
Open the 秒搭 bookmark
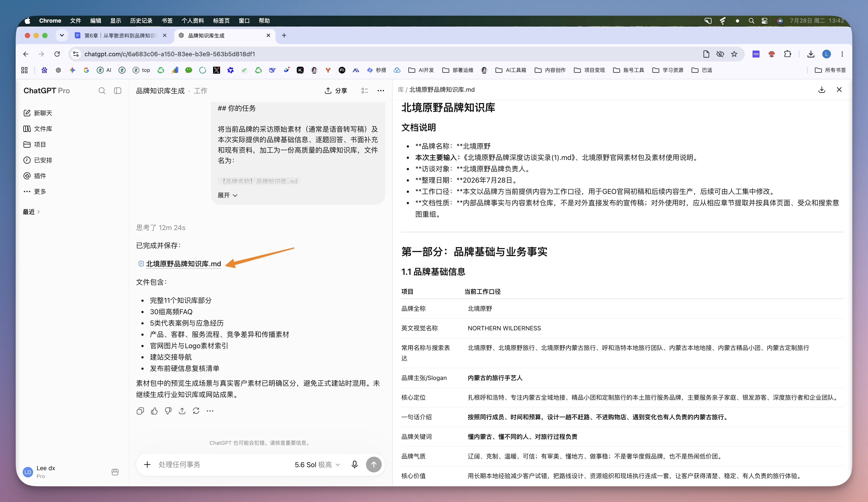tap(376, 70)
